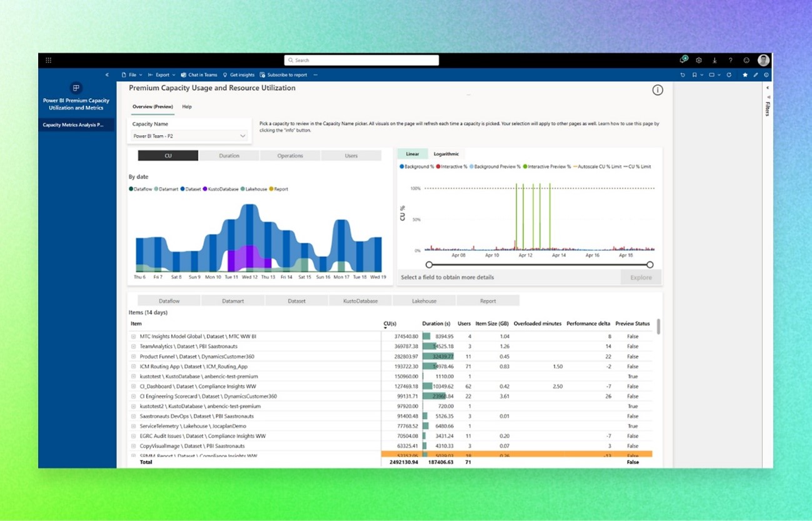Mark this report as a favorite
The width and height of the screenshot is (812, 521).
(744, 74)
